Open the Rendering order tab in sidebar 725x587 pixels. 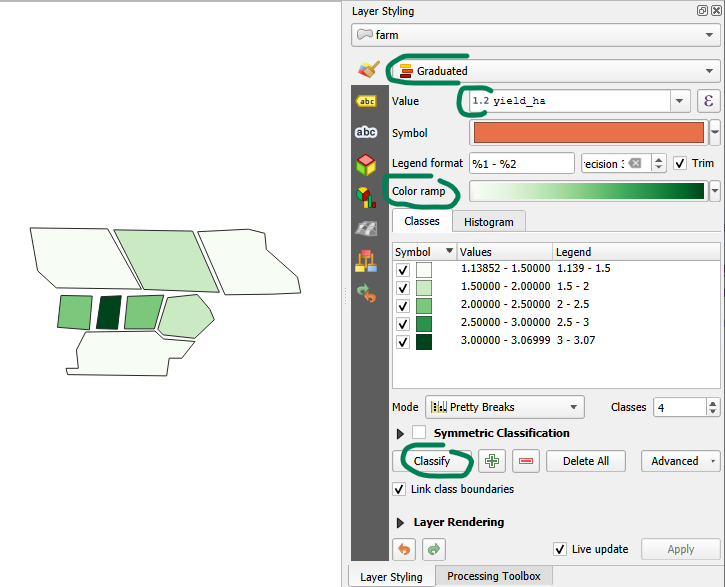point(366,229)
